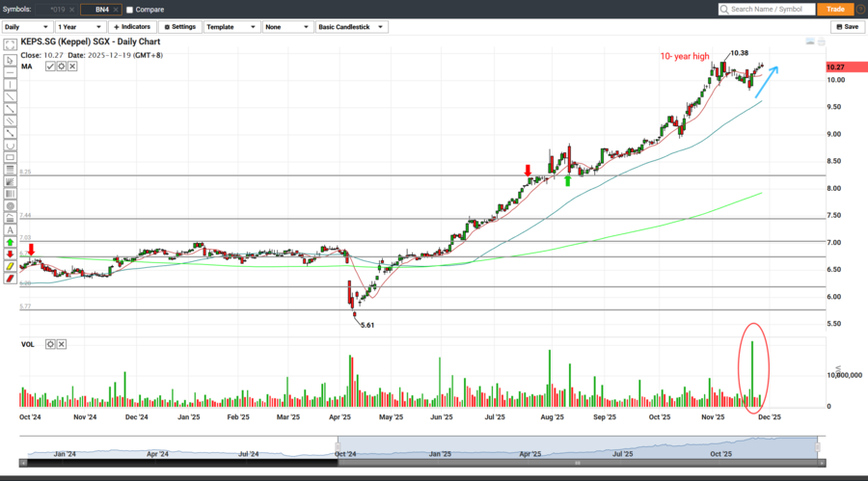Choose the text annotation 'A' tool
Viewport: 868px width, 481px height.
(x=10, y=230)
